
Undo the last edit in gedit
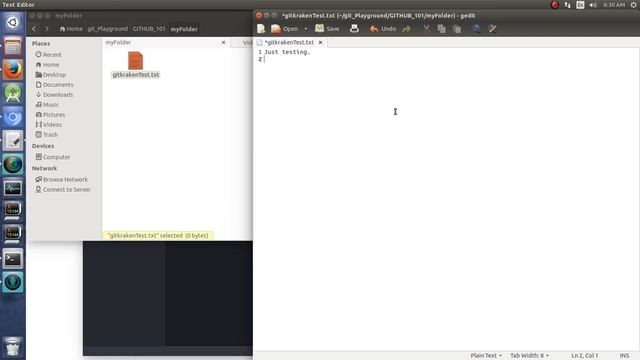pos(383,29)
